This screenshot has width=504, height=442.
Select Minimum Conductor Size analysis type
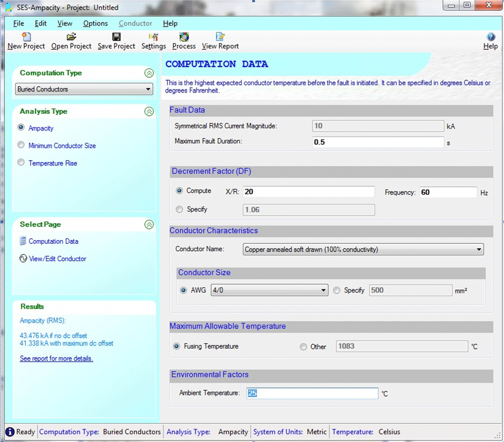click(21, 145)
